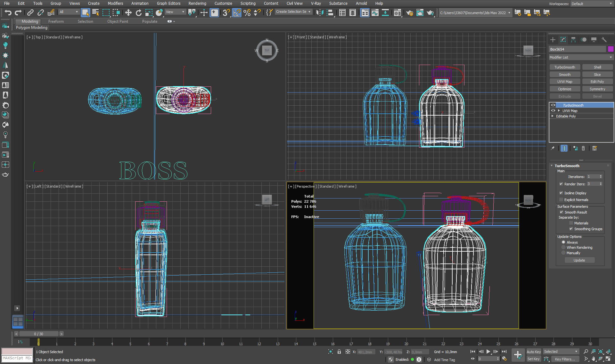Add a Shell modifier button
The width and height of the screenshot is (615, 364).
pyautogui.click(x=597, y=67)
